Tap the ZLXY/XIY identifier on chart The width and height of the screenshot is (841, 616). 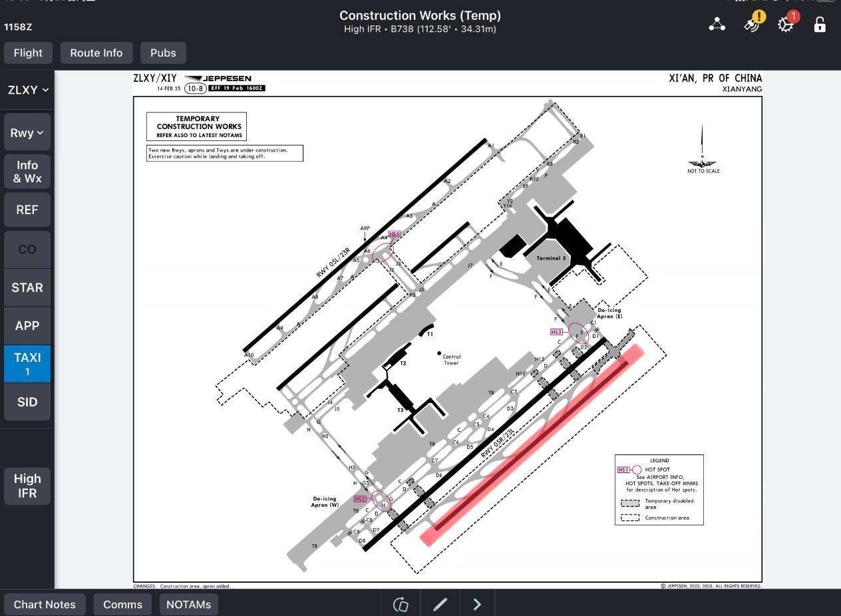pos(155,78)
